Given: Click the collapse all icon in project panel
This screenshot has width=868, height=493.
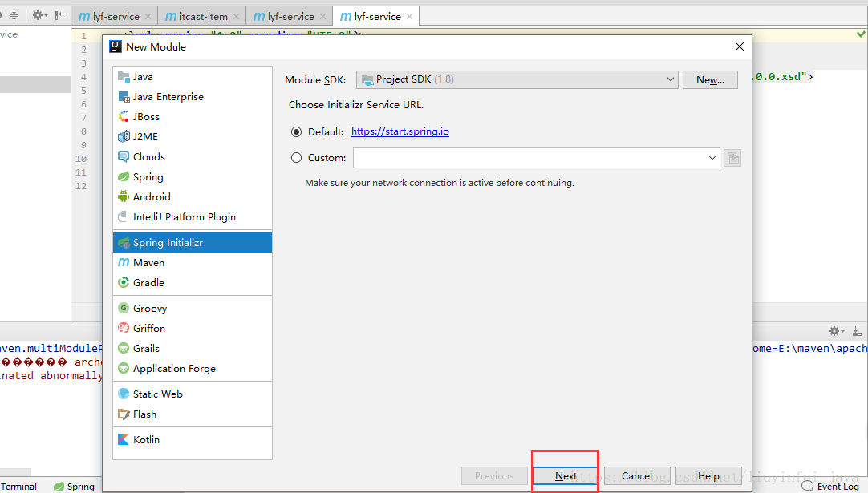Looking at the screenshot, I should click(14, 15).
